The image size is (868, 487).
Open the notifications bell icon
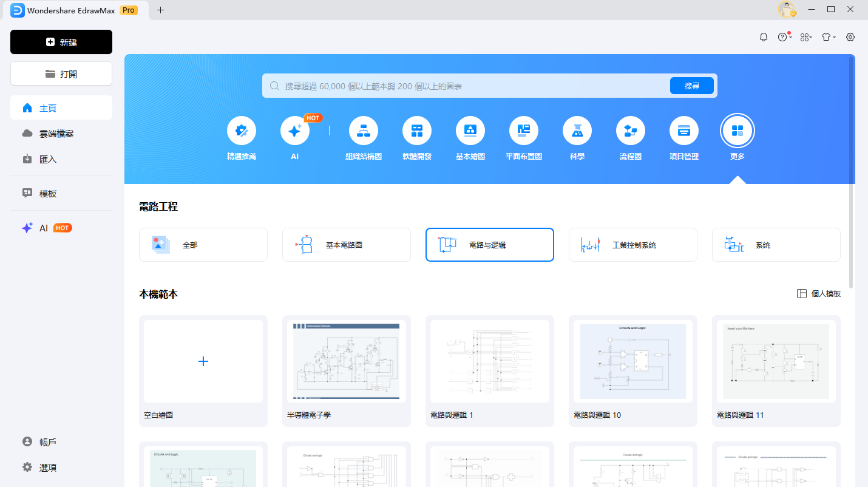[x=764, y=37]
